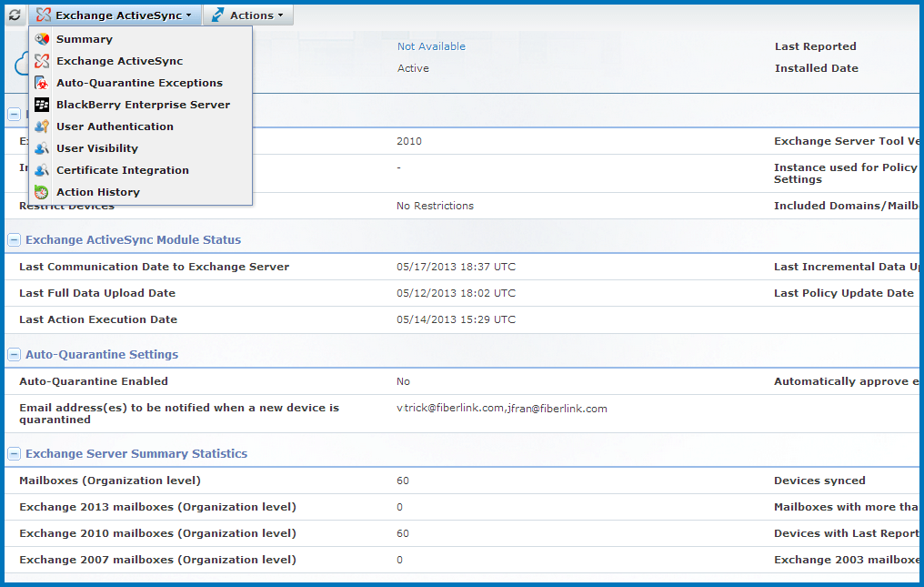Click Mailboxes (Organization level) label

pyautogui.click(x=110, y=481)
